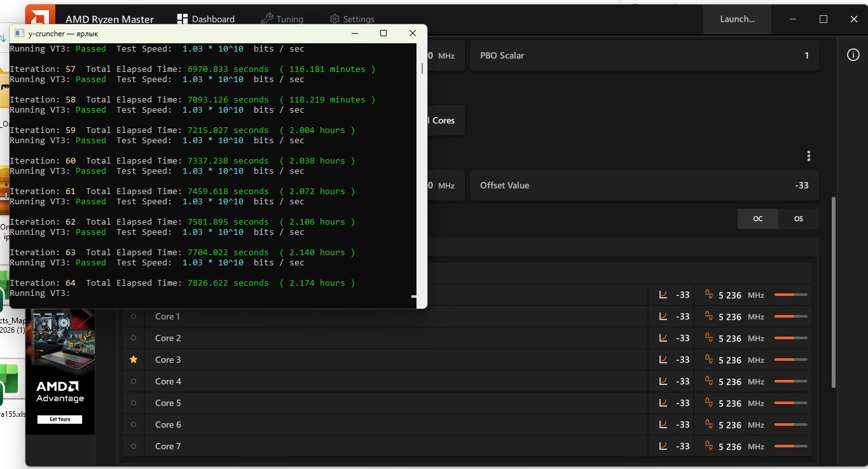The image size is (868, 469).
Task: Click the Core 5 row label
Action: 168,403
